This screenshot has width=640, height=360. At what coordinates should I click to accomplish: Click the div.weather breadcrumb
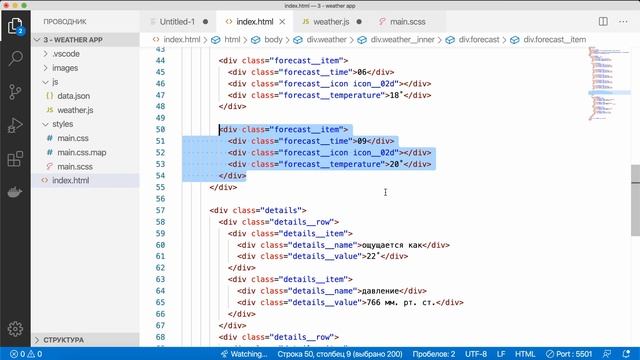point(320,40)
